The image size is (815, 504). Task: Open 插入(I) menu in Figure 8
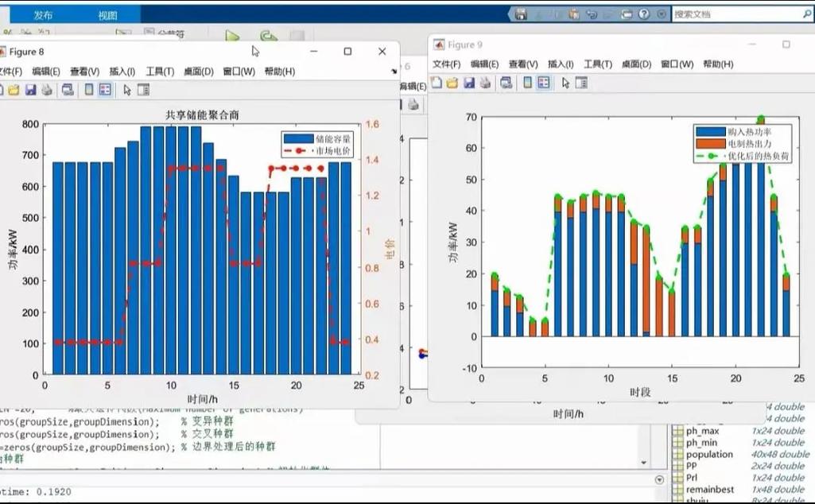122,72
